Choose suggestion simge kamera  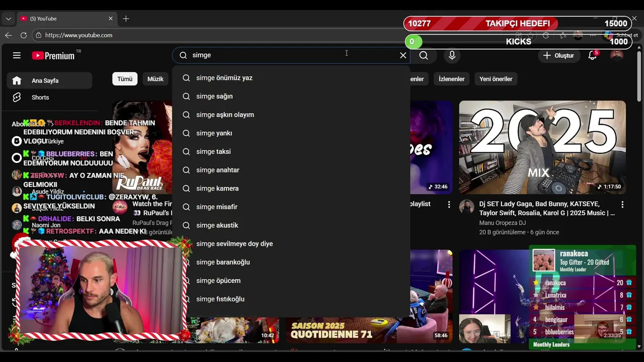coord(291,189)
